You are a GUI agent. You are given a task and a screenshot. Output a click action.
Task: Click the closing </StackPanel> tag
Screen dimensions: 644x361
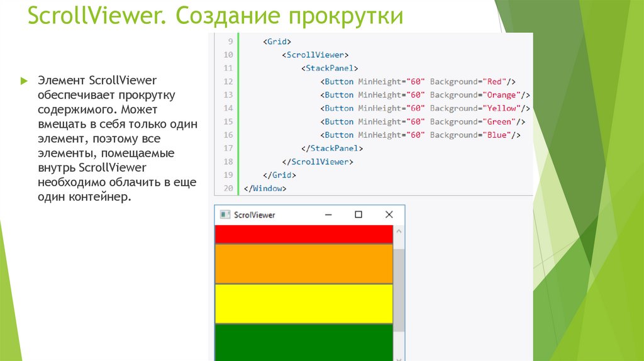click(x=332, y=148)
